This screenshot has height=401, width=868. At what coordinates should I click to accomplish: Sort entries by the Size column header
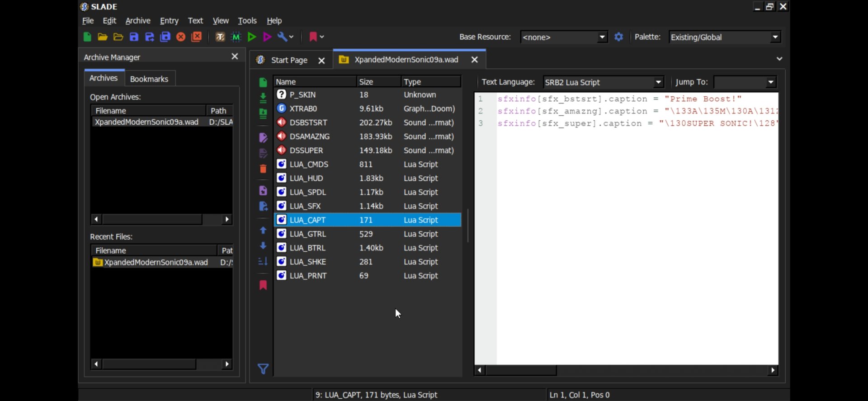pyautogui.click(x=378, y=82)
